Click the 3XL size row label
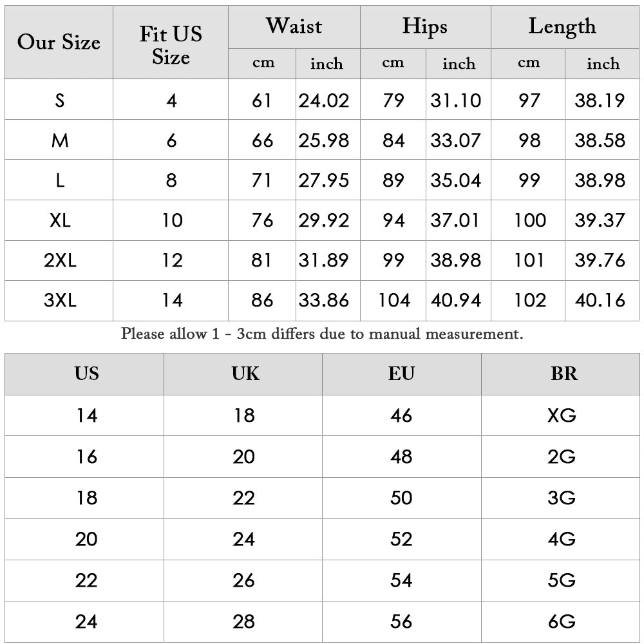 click(60, 300)
